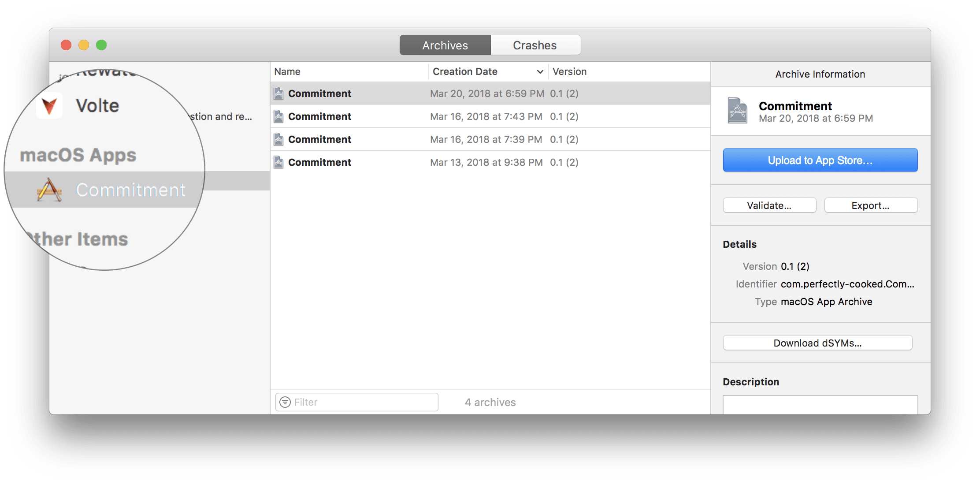This screenshot has width=980, height=485.
Task: Switch to the Crashes tab
Action: coord(535,45)
